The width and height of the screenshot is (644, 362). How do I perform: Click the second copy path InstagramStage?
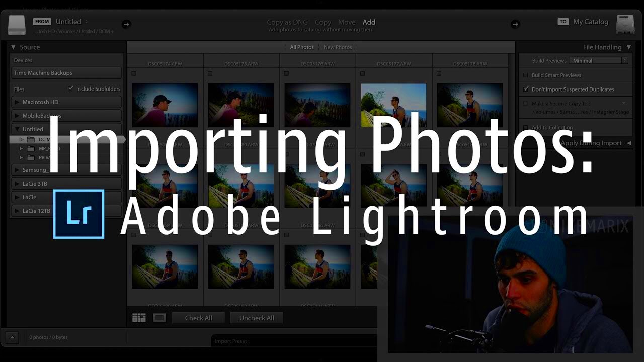pos(580,112)
